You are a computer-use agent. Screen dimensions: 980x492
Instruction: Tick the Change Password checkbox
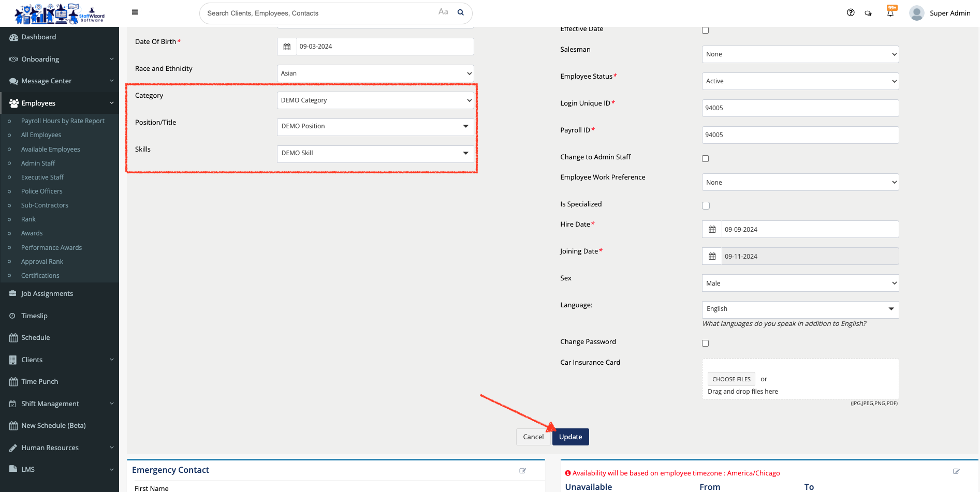coord(705,344)
